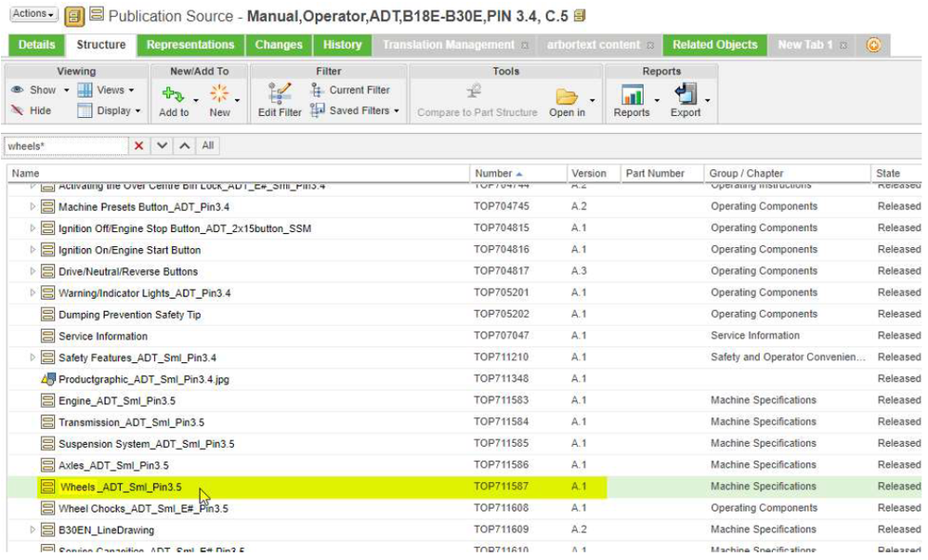928x560 pixels.
Task: Expand the Safety Features_ADT_Sml_Pin3.4 node
Action: click(33, 358)
